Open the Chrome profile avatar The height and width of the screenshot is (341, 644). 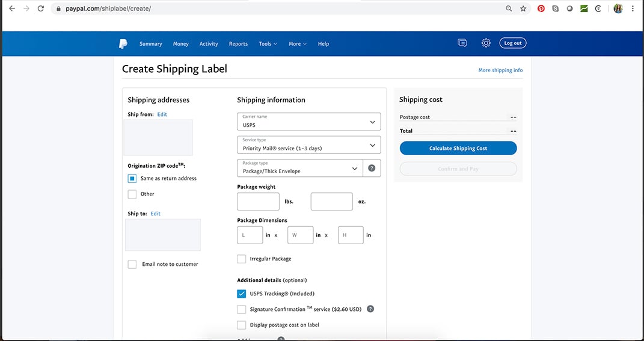click(618, 8)
